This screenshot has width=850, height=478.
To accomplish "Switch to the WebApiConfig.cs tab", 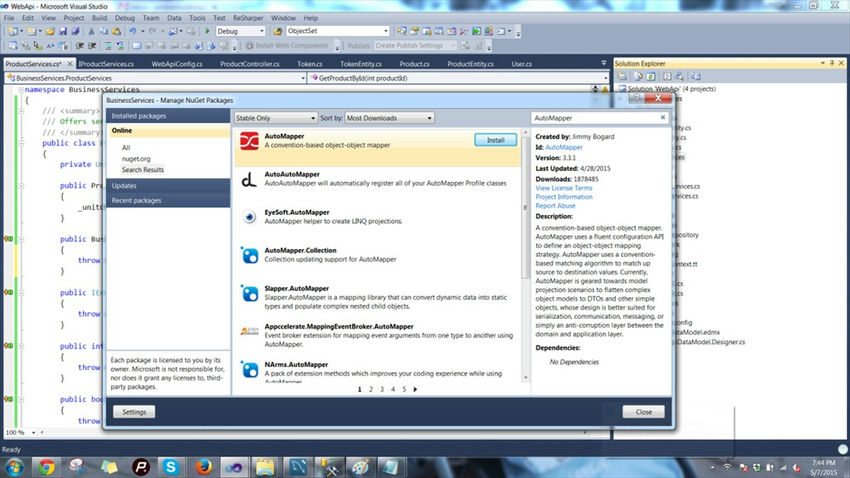I will (177, 64).
